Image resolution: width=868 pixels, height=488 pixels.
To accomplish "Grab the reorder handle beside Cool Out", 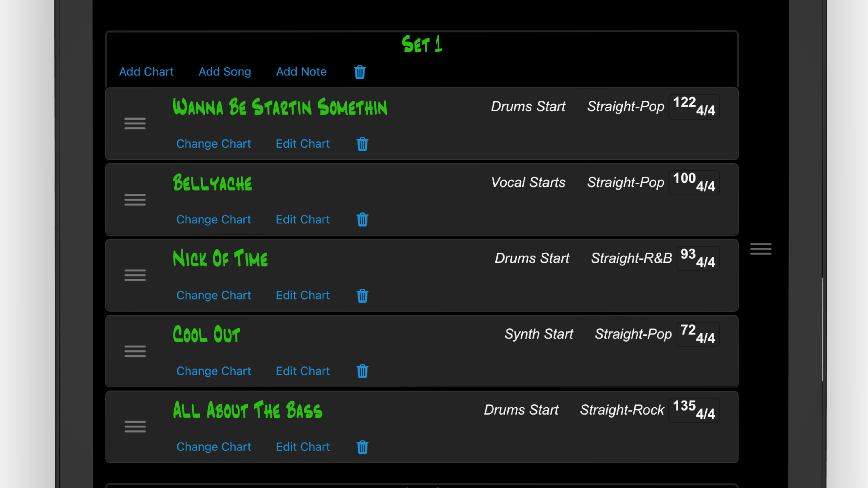I will coord(135,351).
